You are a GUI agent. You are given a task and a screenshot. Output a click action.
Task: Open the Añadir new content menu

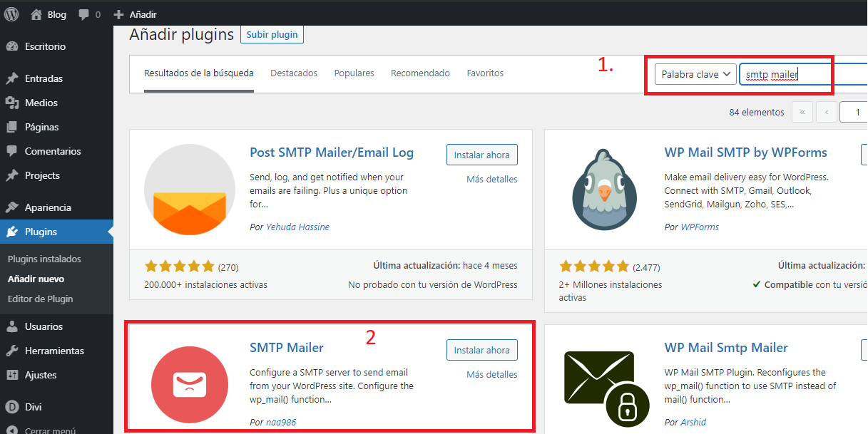click(135, 14)
